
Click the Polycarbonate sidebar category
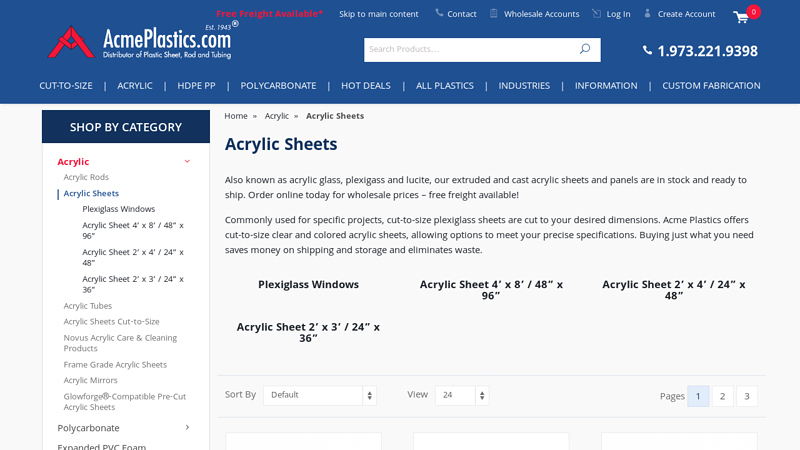point(88,428)
